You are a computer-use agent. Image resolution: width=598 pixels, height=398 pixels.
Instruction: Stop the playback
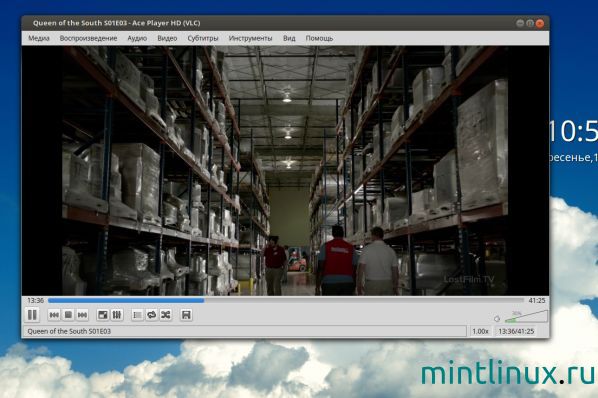coord(68,315)
